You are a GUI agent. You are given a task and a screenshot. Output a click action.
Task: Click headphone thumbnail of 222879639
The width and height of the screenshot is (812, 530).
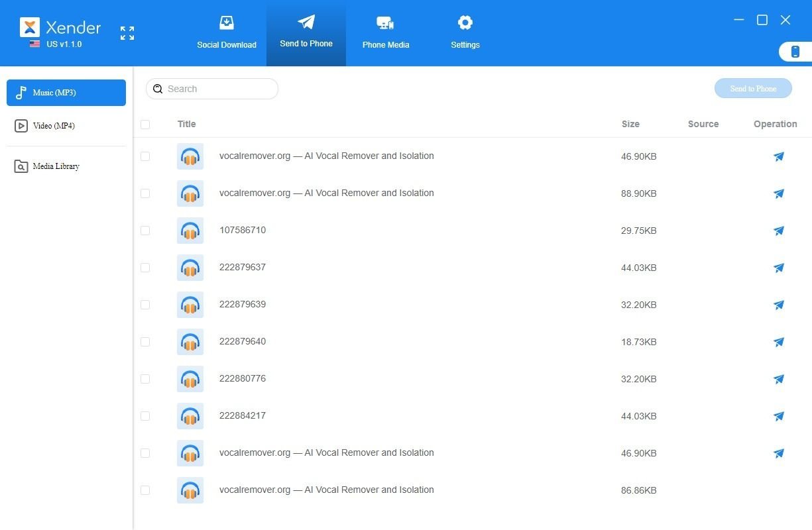[x=190, y=305]
